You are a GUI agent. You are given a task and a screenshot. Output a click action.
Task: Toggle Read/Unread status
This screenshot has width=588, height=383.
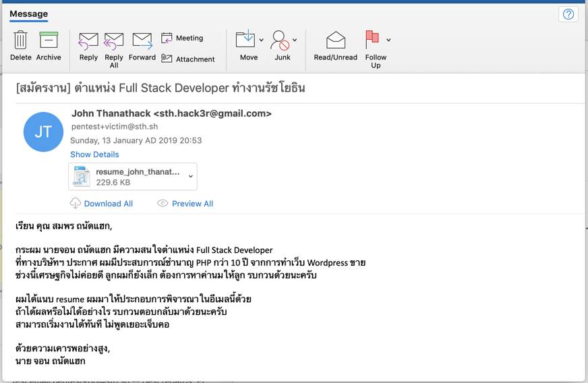336,46
